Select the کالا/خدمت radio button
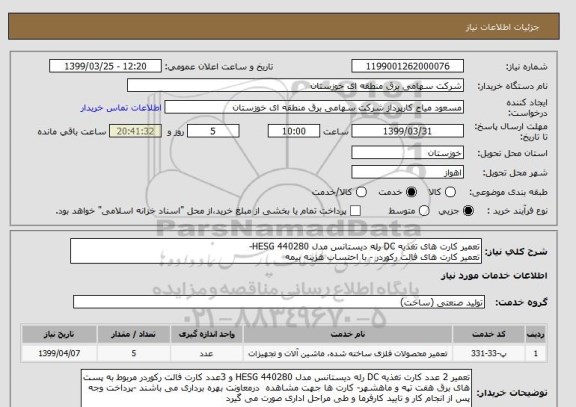The height and width of the screenshot is (407, 576). pos(361,192)
